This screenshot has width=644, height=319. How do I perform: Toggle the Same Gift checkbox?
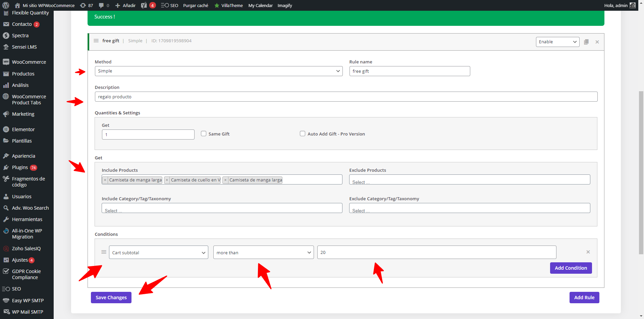click(x=204, y=134)
